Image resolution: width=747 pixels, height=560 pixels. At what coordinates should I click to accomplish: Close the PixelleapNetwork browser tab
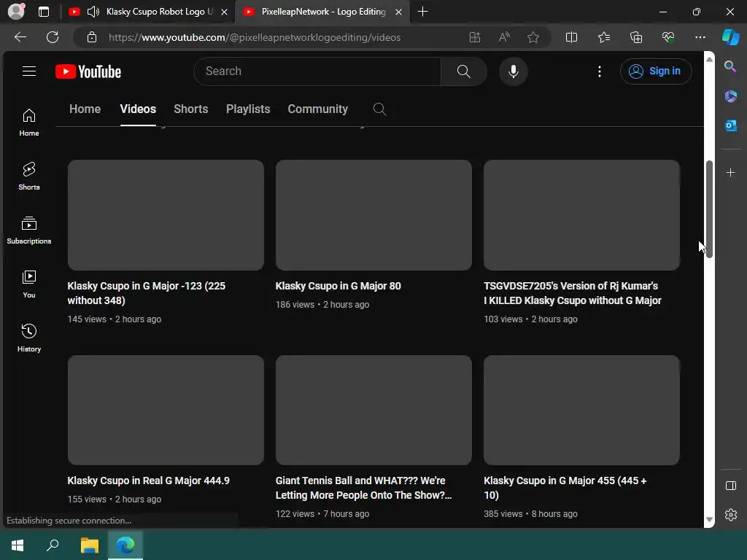399,12
